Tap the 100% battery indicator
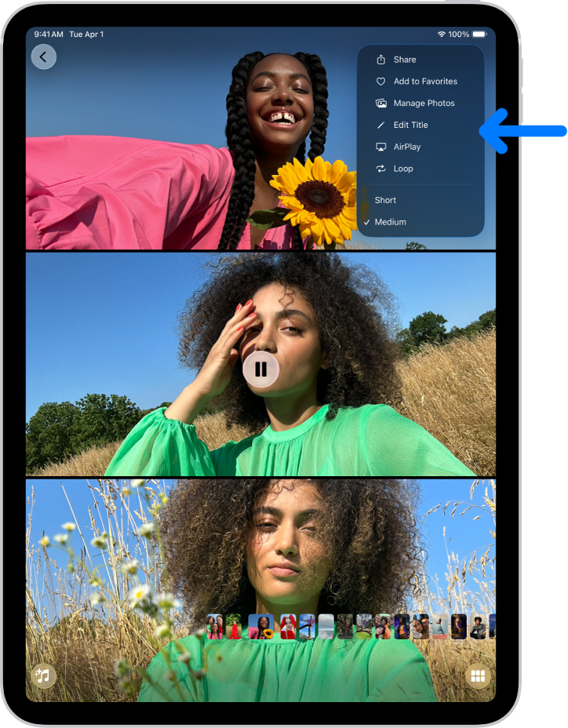 (x=469, y=35)
